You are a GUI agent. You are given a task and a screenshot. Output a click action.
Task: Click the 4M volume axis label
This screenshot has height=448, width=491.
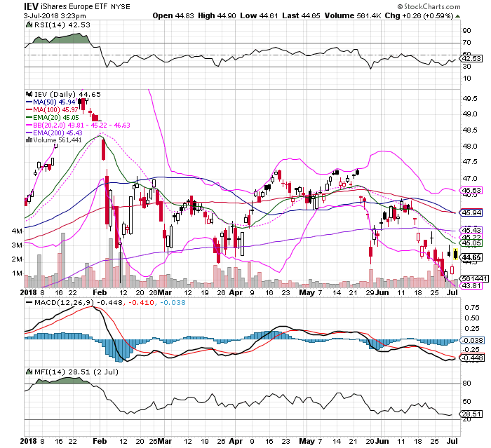(x=17, y=231)
